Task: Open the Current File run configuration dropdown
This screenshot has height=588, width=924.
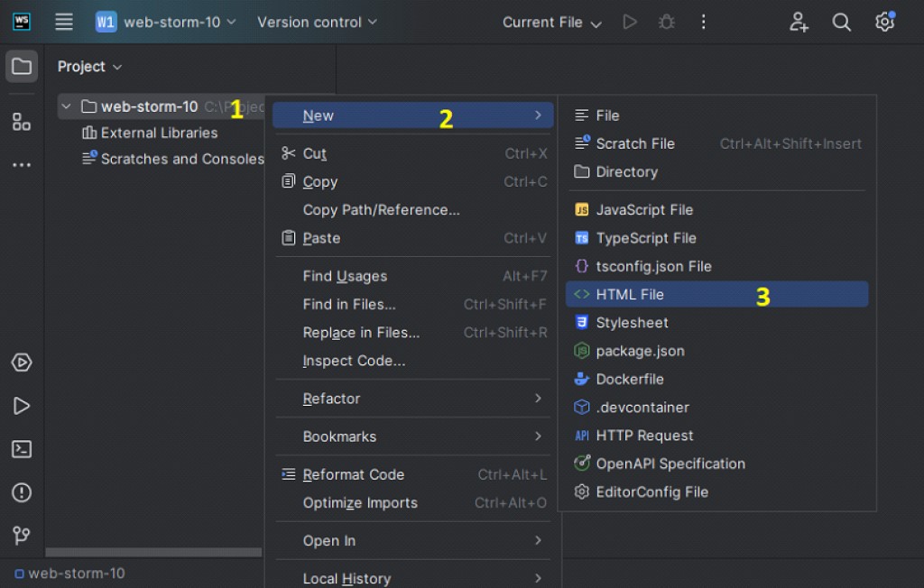Action: click(551, 23)
